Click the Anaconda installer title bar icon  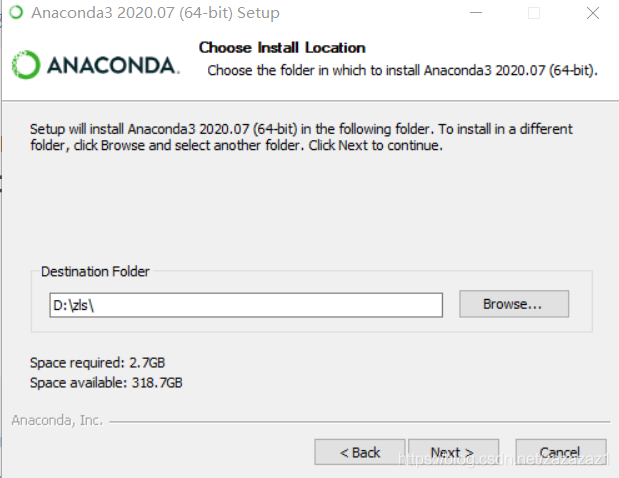coord(15,13)
